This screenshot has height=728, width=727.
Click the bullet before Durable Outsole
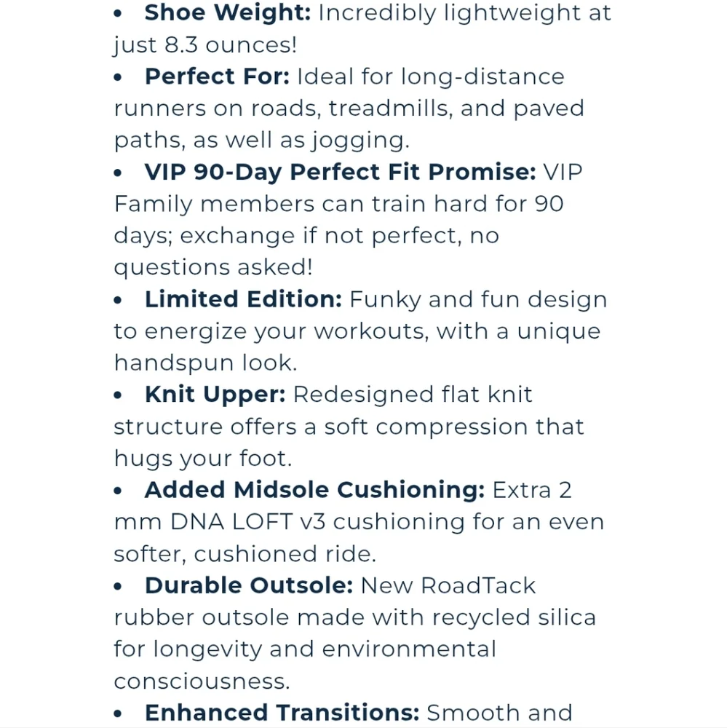click(x=118, y=586)
